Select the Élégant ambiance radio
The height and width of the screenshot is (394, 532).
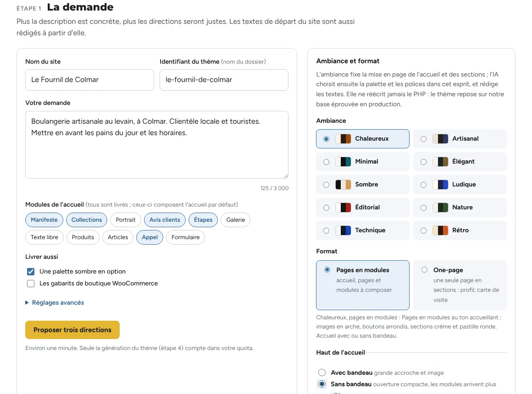point(423,162)
